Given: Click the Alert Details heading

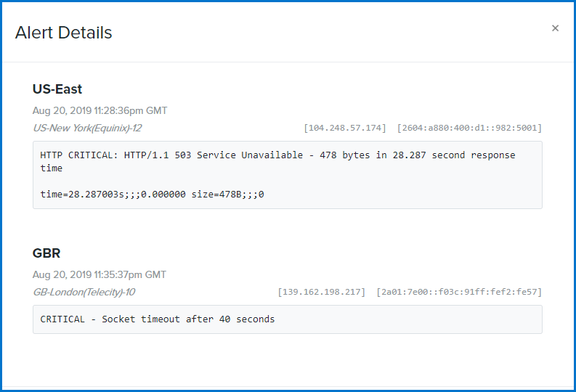Looking at the screenshot, I should [63, 33].
